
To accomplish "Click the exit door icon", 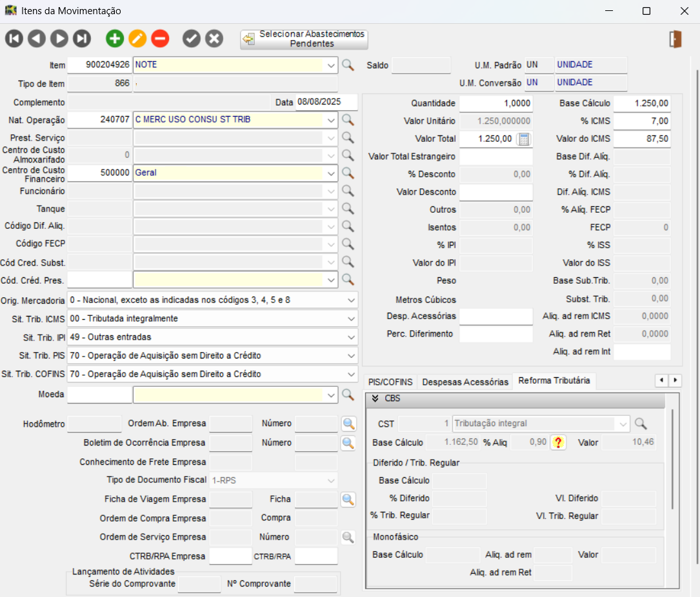I will coord(675,39).
